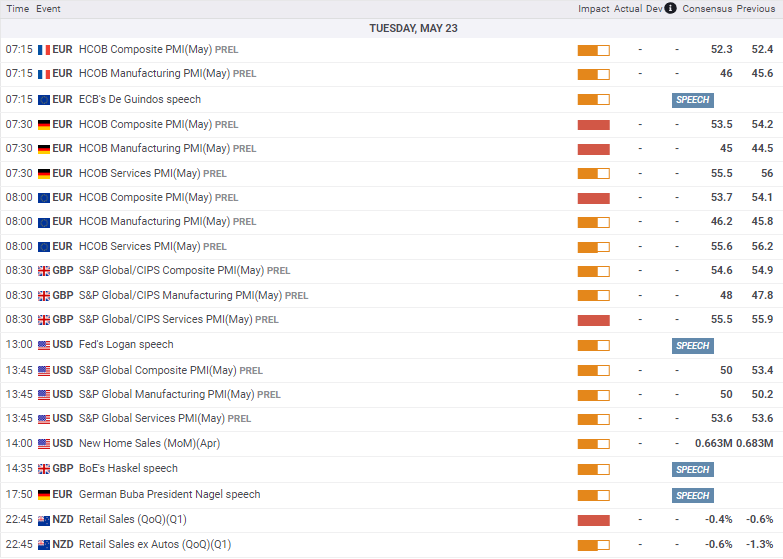
Task: Click French flag beside 07:15 HCOB Composite PMI
Action: coord(44,50)
